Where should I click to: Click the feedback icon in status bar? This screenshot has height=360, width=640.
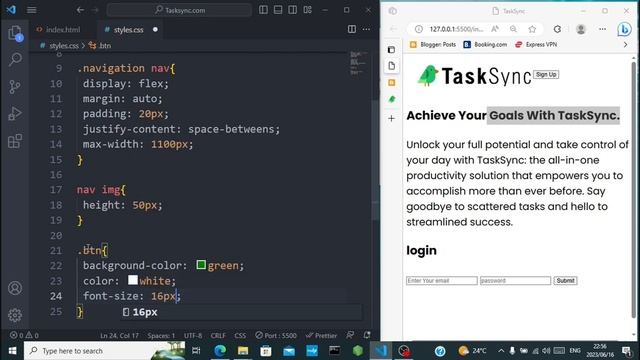pyautogui.click(x=350, y=335)
